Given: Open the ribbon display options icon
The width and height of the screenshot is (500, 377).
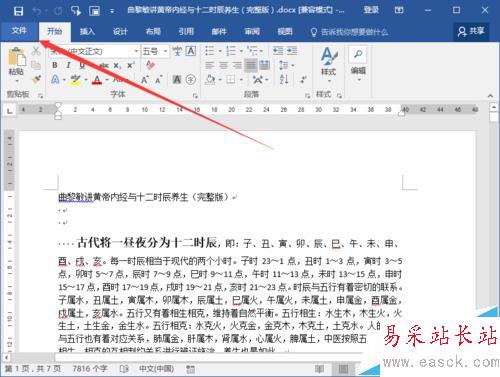Looking at the screenshot, I should click(399, 10).
